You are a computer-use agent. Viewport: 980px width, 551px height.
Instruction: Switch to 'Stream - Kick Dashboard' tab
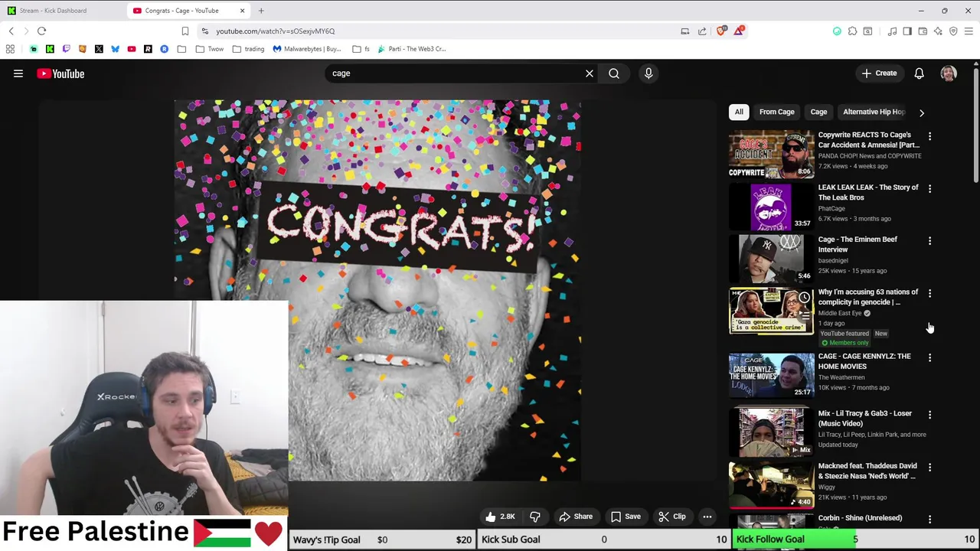point(63,11)
